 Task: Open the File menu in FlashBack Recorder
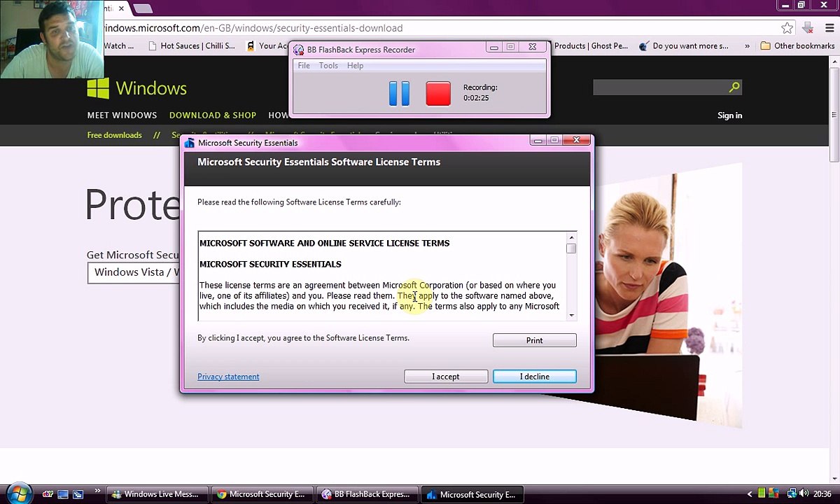[x=304, y=65]
